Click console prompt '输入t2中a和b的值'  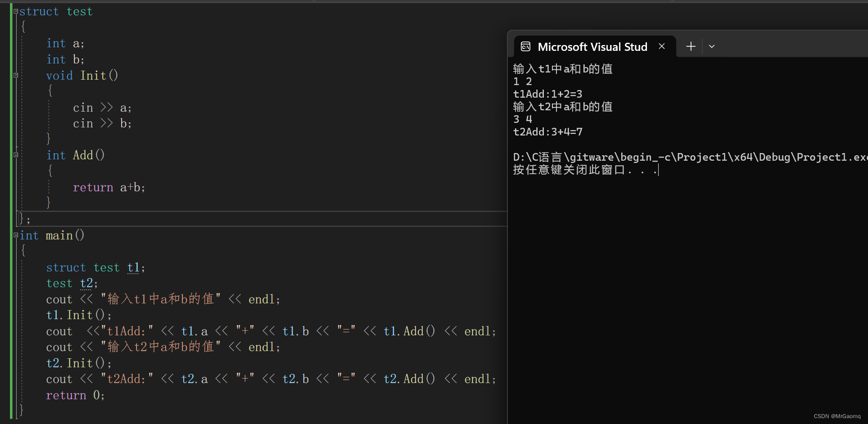[x=563, y=107]
